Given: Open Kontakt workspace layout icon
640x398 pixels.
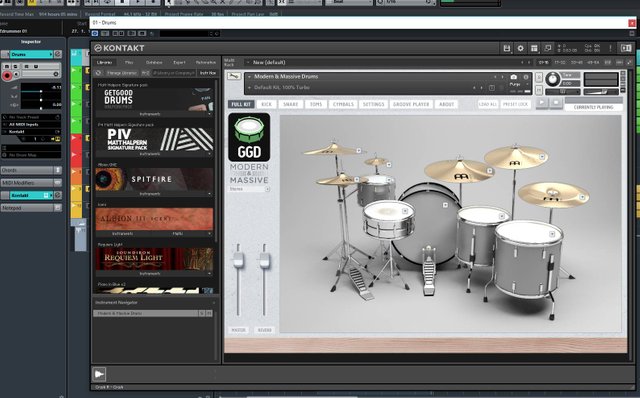Looking at the screenshot, I should (534, 48).
